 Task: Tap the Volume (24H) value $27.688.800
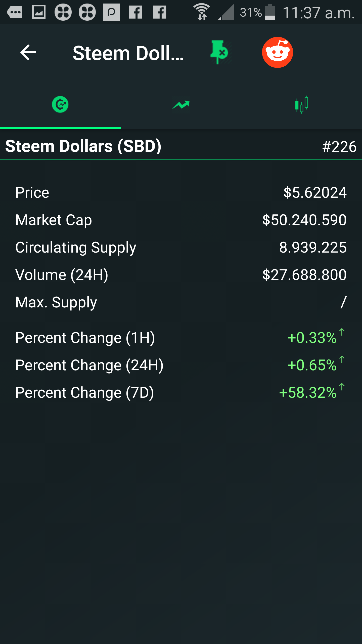(304, 275)
